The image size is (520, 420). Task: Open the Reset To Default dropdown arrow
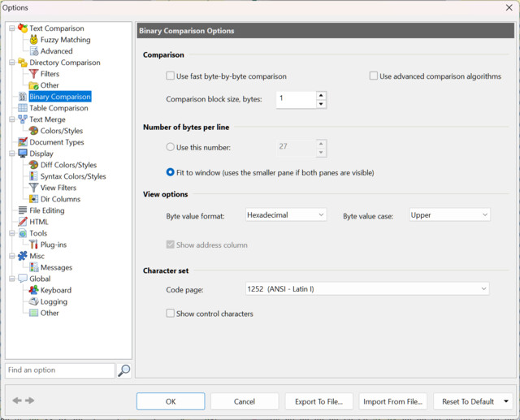(506, 401)
